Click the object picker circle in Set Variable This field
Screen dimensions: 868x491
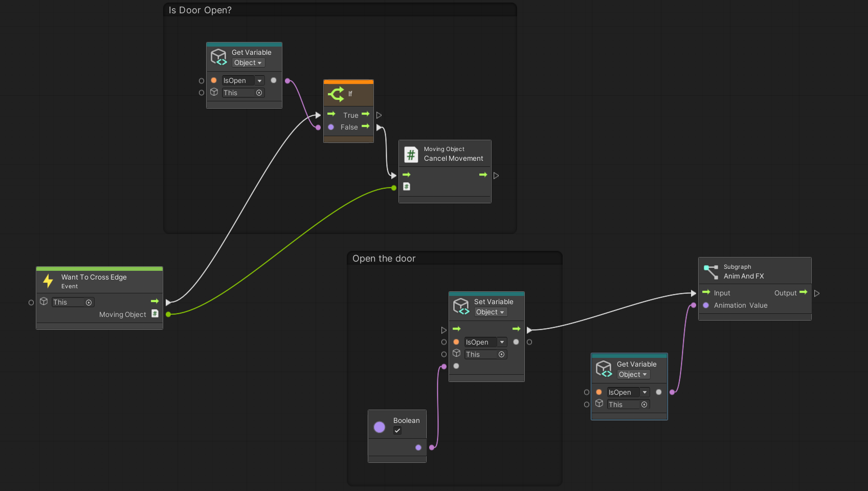[502, 354]
